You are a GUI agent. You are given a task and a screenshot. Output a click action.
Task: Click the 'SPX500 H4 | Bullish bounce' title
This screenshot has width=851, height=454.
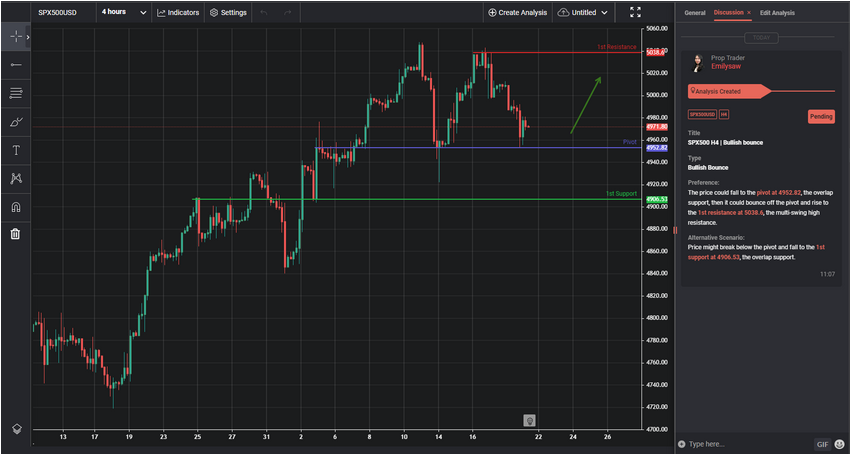(x=725, y=143)
